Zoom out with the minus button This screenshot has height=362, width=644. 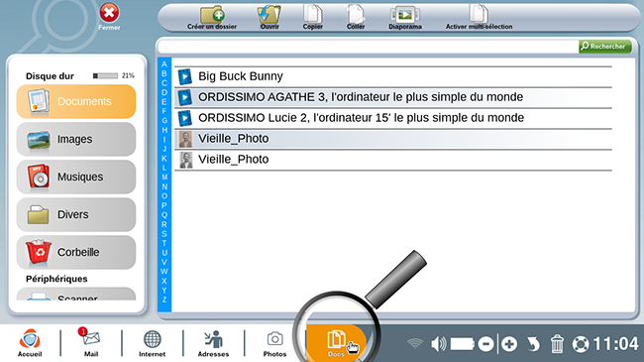click(x=485, y=344)
